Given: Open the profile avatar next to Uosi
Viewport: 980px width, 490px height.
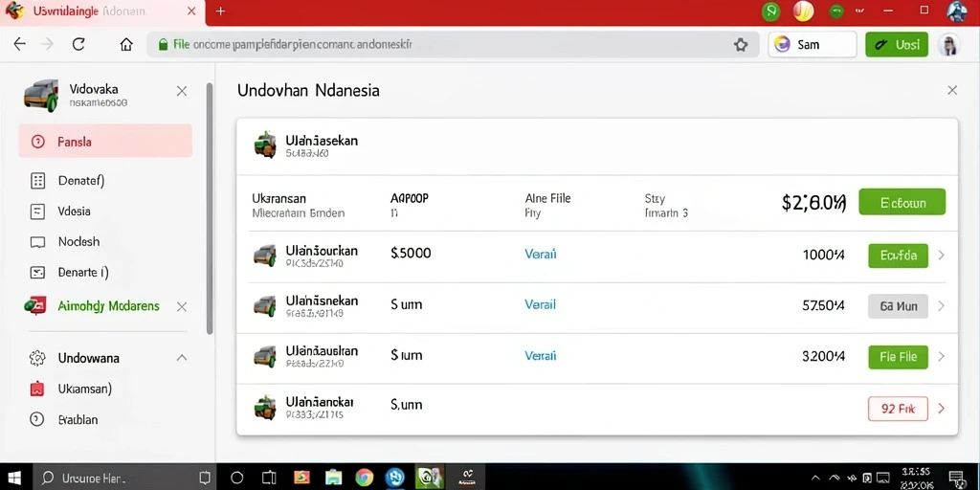Looking at the screenshot, I should click(x=948, y=44).
